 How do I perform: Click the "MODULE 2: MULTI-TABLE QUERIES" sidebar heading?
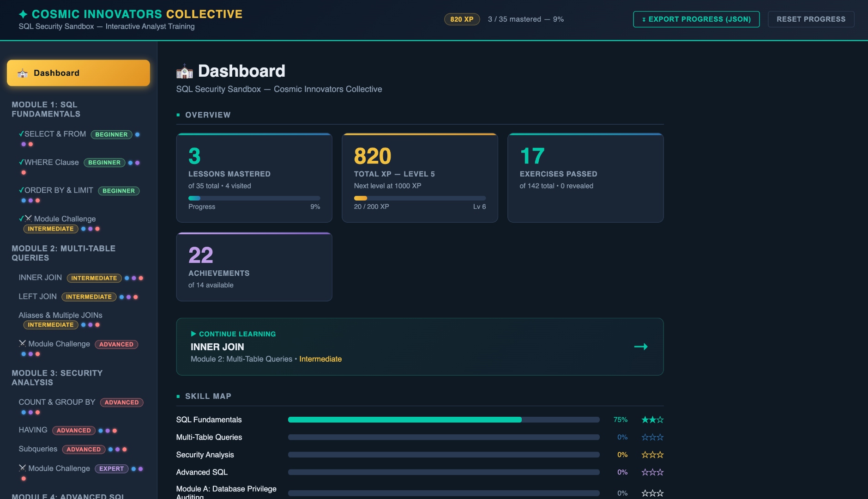click(x=64, y=253)
